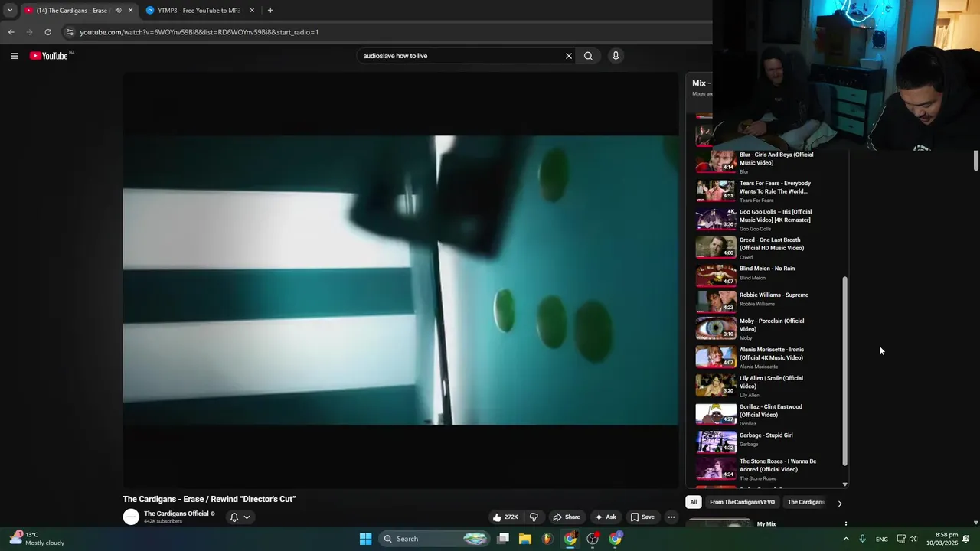Click the mix playlist scrollbar thumb

coord(844,371)
